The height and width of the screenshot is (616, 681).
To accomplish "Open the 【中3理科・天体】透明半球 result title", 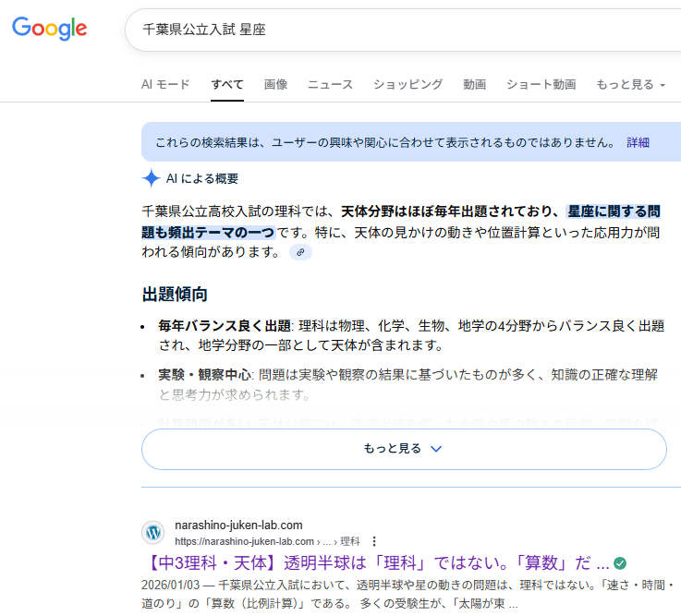I will pos(375,563).
